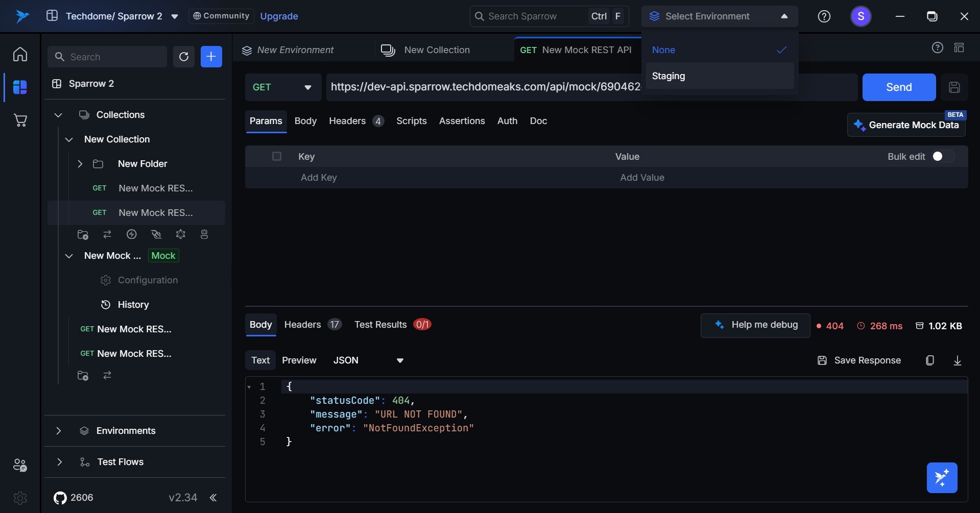Image resolution: width=980 pixels, height=513 pixels.
Task: Click the sidebar refresh icon
Action: coord(184,57)
